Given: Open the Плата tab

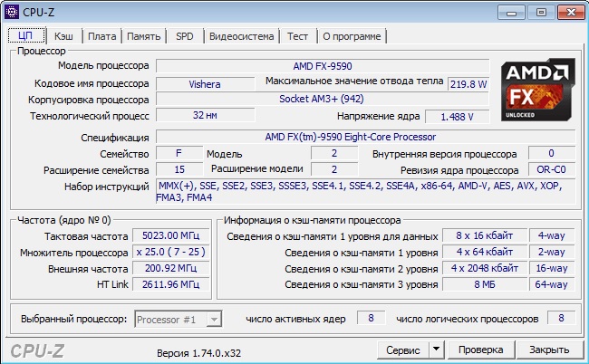Looking at the screenshot, I should (101, 36).
